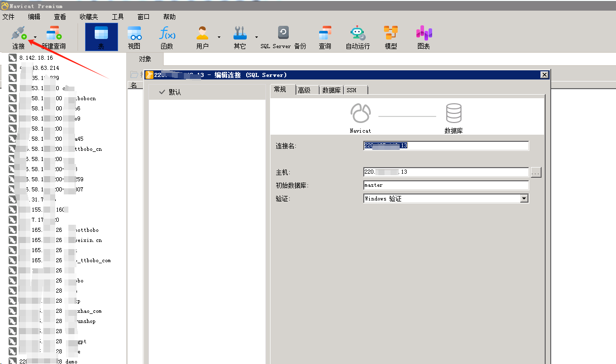Click the Navicat logo icon in dialog
This screenshot has width=616, height=364.
click(360, 113)
